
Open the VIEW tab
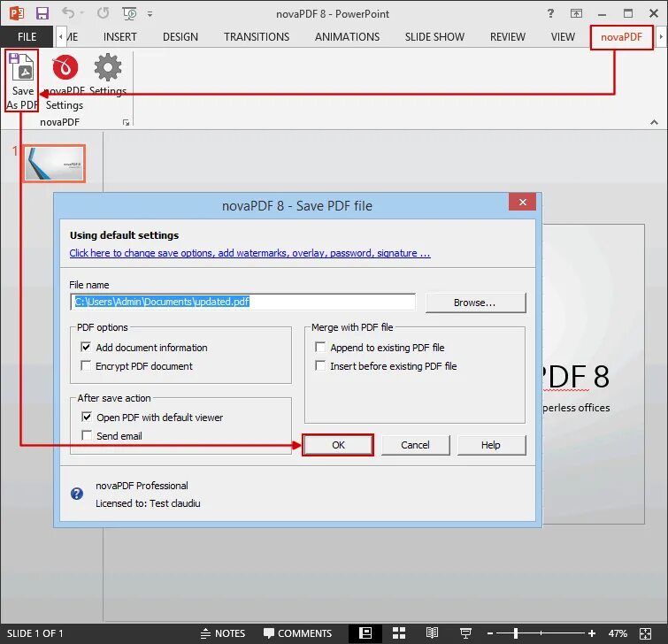pos(563,37)
